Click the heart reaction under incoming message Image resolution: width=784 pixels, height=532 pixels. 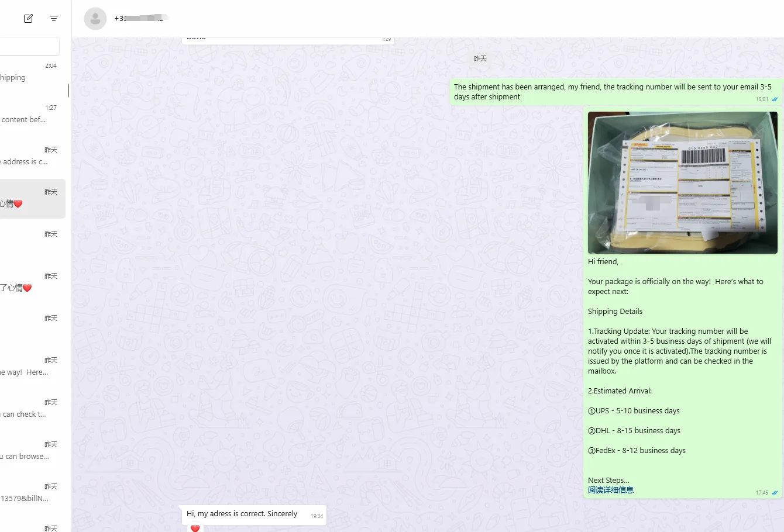point(195,528)
